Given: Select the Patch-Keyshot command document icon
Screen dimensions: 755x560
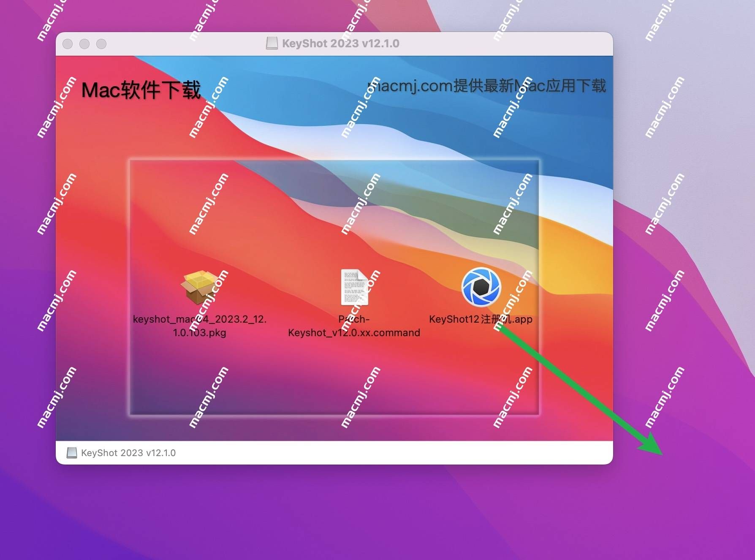Looking at the screenshot, I should coord(354,287).
